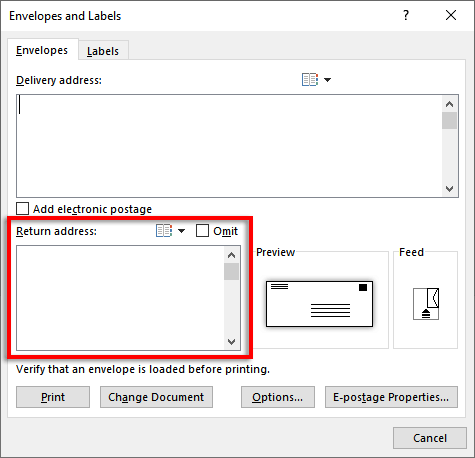The height and width of the screenshot is (458, 475).
Task: Switch to the Labels tab
Action: [x=103, y=51]
